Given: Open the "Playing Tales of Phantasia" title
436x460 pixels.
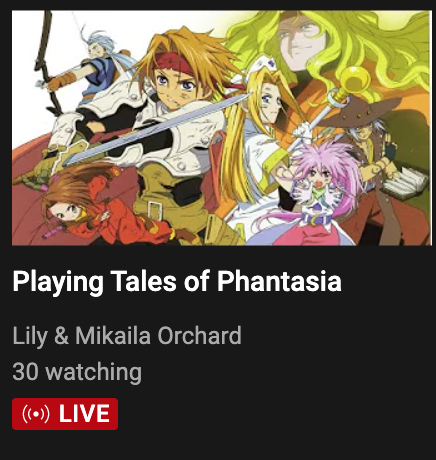Looking at the screenshot, I should tap(177, 281).
